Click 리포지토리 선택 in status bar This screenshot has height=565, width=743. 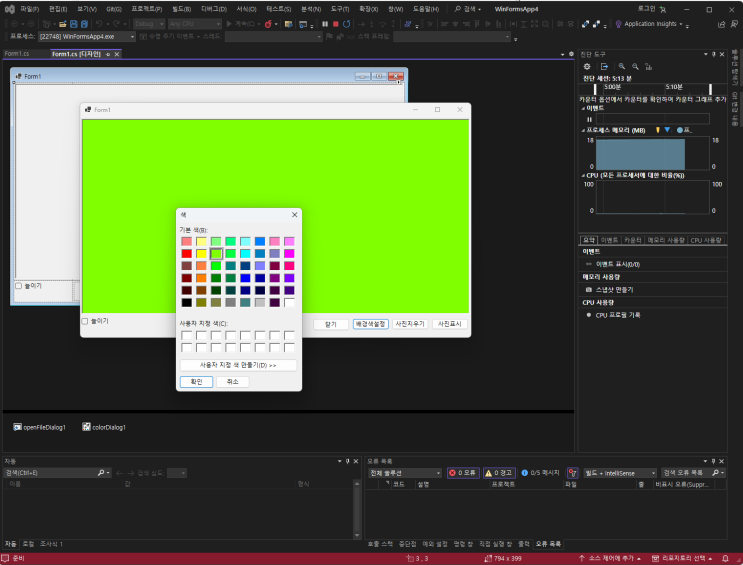(682, 558)
